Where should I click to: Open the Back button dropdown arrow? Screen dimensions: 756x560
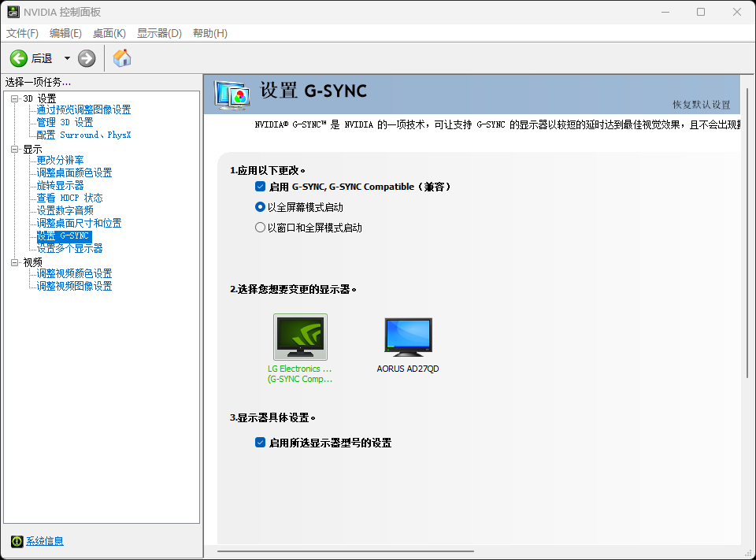click(67, 57)
